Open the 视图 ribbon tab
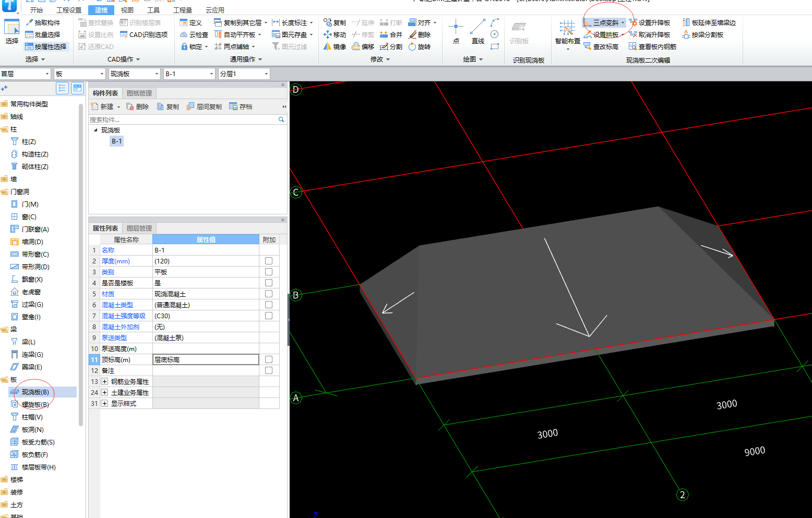Viewport: 812px width, 518px height. (x=127, y=10)
